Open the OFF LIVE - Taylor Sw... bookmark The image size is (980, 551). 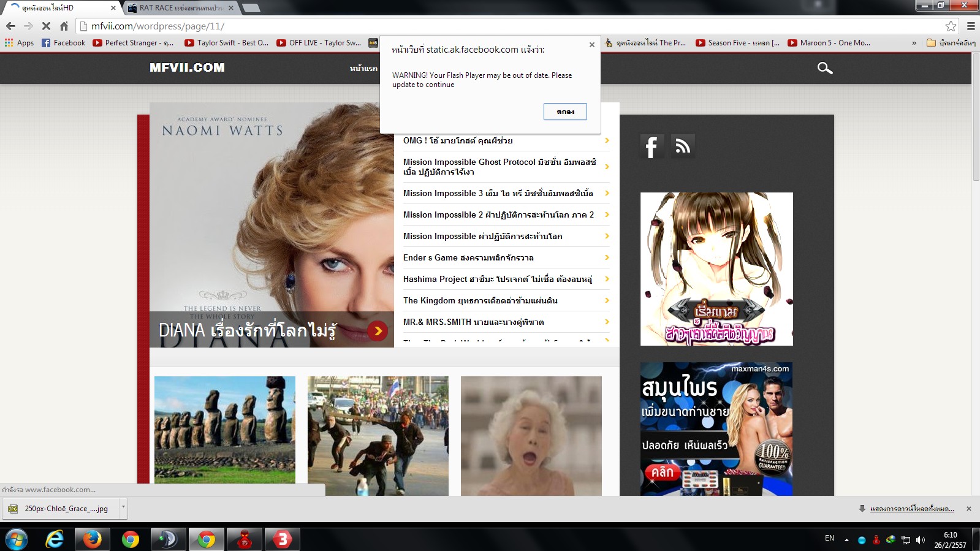[319, 43]
